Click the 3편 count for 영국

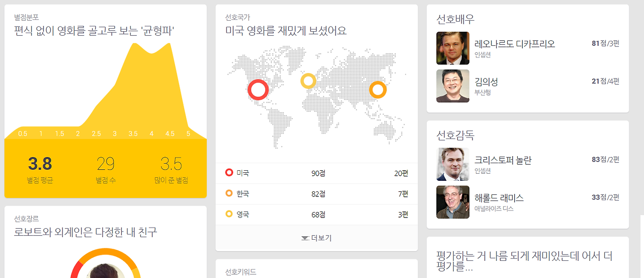403,215
